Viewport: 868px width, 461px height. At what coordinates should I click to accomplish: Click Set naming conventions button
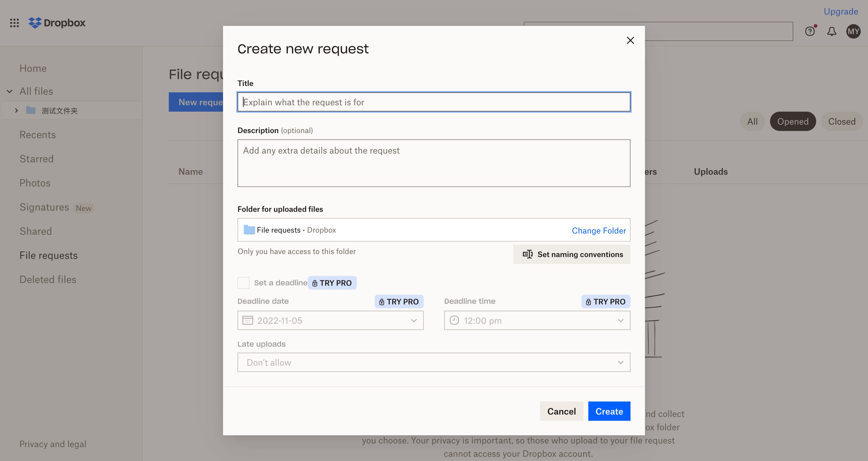(571, 254)
